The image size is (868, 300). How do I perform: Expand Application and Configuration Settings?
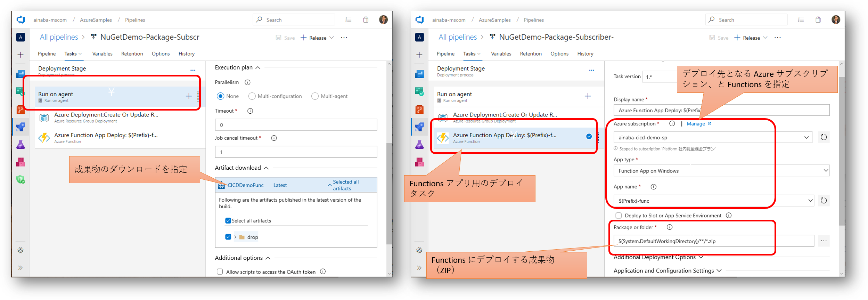719,270
